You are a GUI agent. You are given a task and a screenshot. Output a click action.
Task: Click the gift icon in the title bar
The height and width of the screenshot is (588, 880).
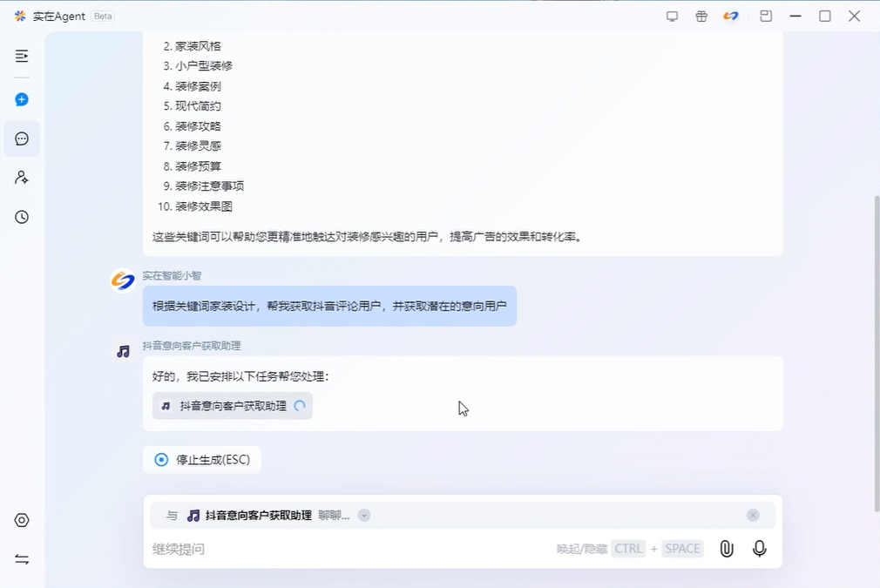pyautogui.click(x=701, y=16)
